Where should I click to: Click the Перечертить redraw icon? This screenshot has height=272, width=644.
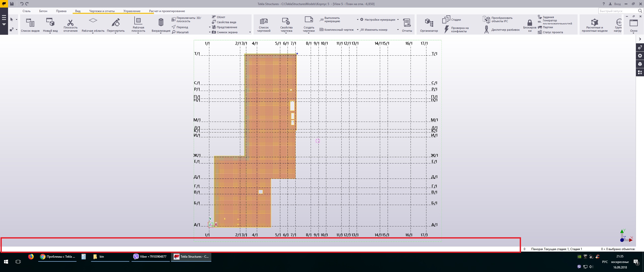coord(115,23)
